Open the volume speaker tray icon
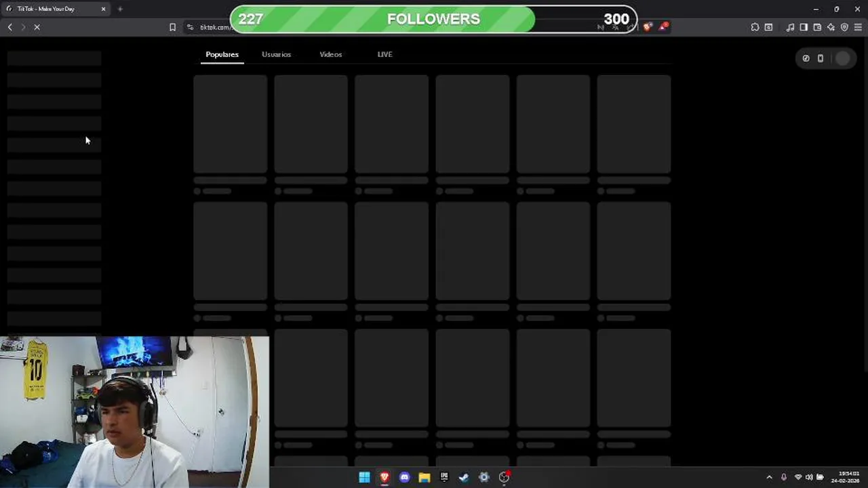 point(809,477)
